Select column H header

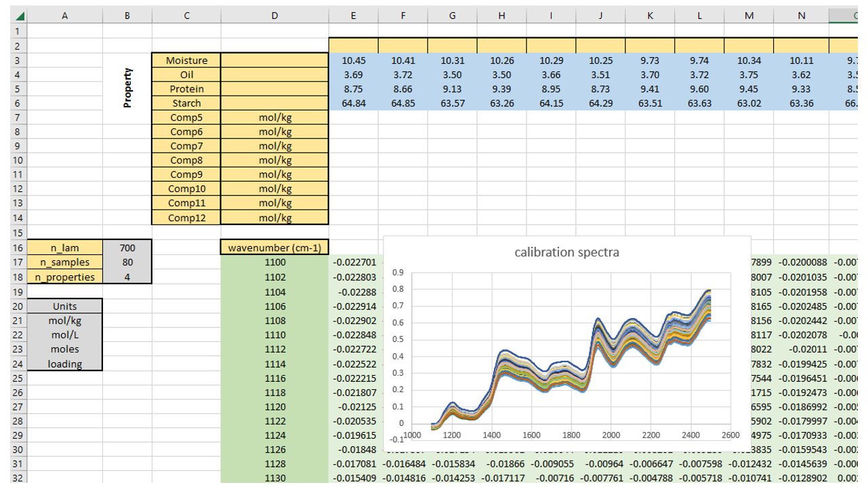click(501, 17)
